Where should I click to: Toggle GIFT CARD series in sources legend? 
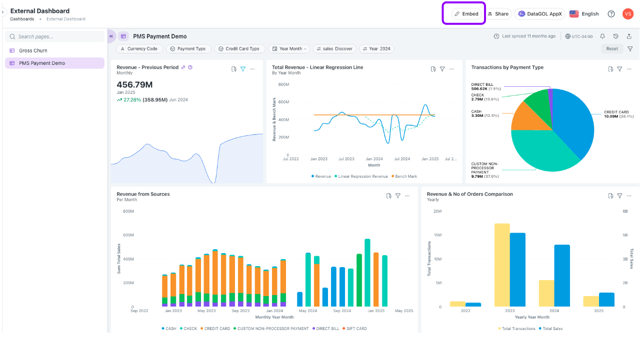354,329
